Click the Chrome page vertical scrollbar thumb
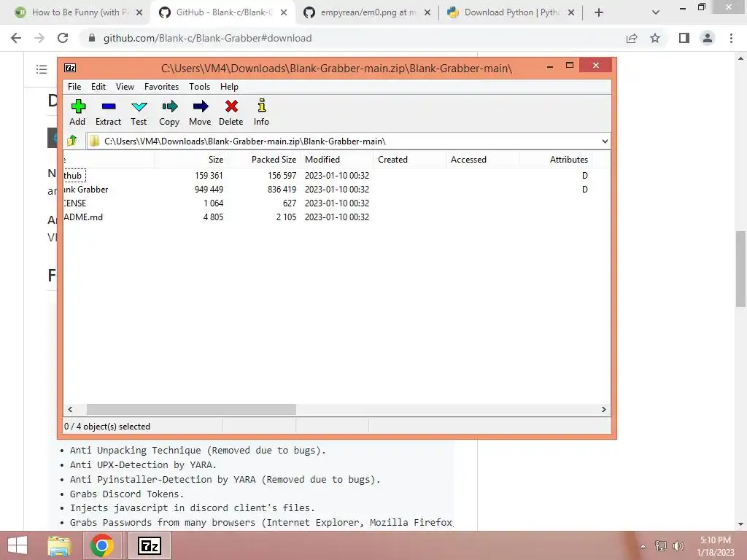The image size is (747, 560). point(740,269)
